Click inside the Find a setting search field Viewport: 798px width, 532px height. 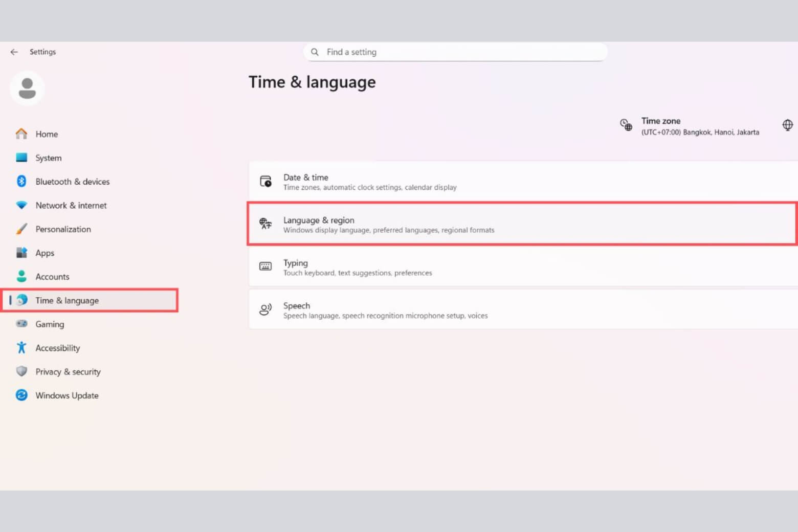(455, 52)
